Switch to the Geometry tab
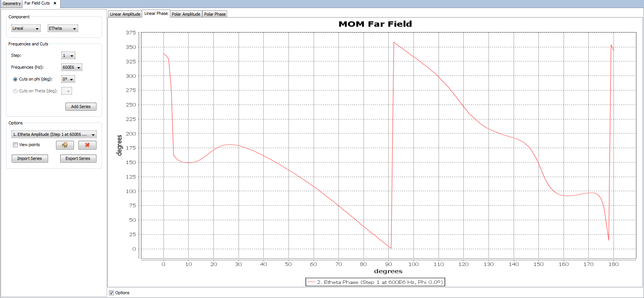 click(11, 3)
